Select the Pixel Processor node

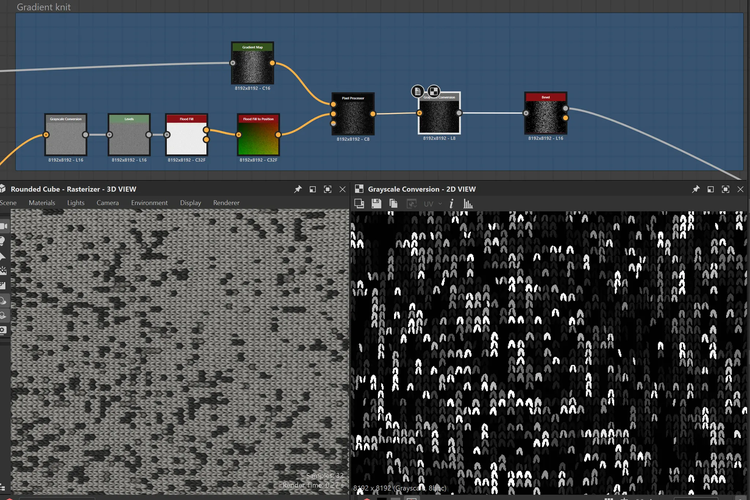tap(352, 116)
